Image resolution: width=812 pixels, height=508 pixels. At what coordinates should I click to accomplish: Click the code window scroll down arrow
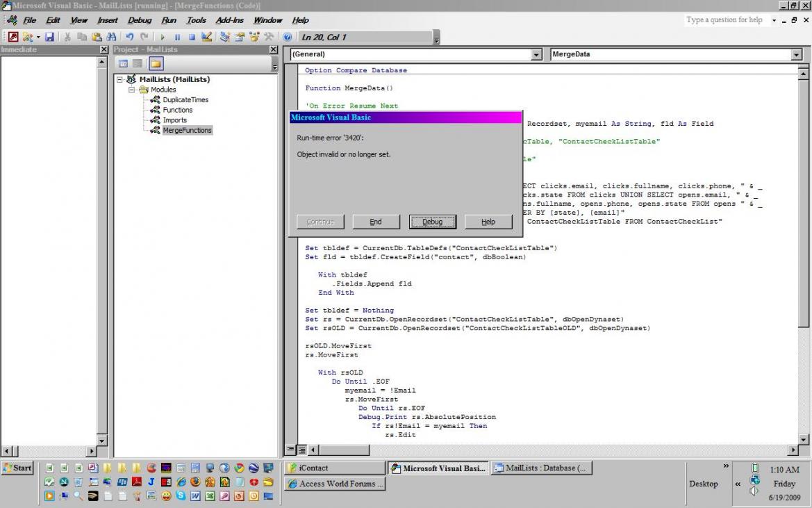point(803,439)
